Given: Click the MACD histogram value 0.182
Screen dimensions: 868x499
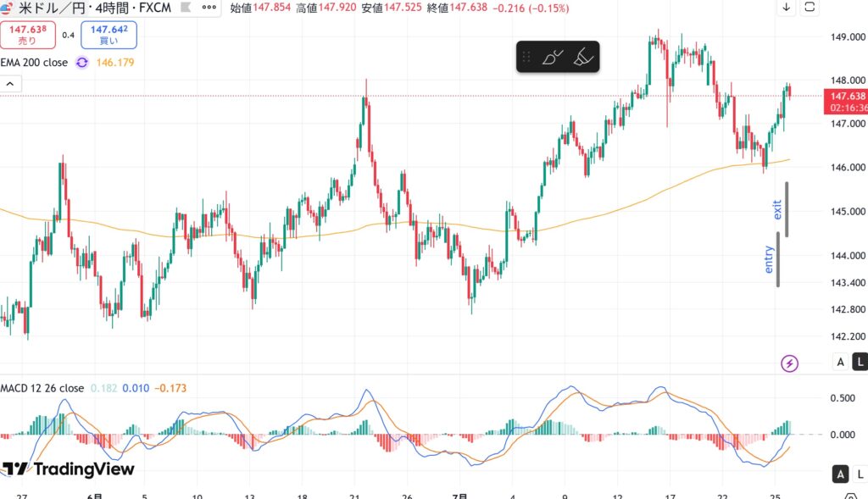Looking at the screenshot, I should click(103, 388).
